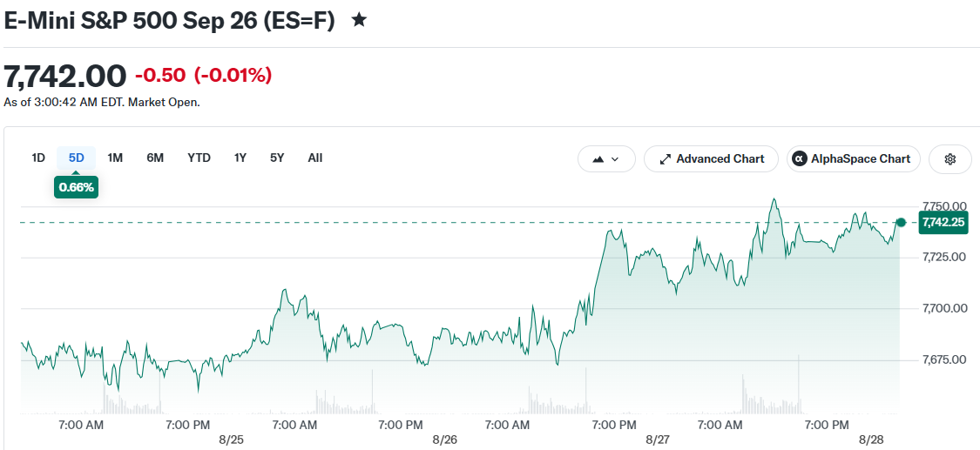Select the 1M time range
Image resolution: width=980 pixels, height=450 pixels.
pos(115,158)
